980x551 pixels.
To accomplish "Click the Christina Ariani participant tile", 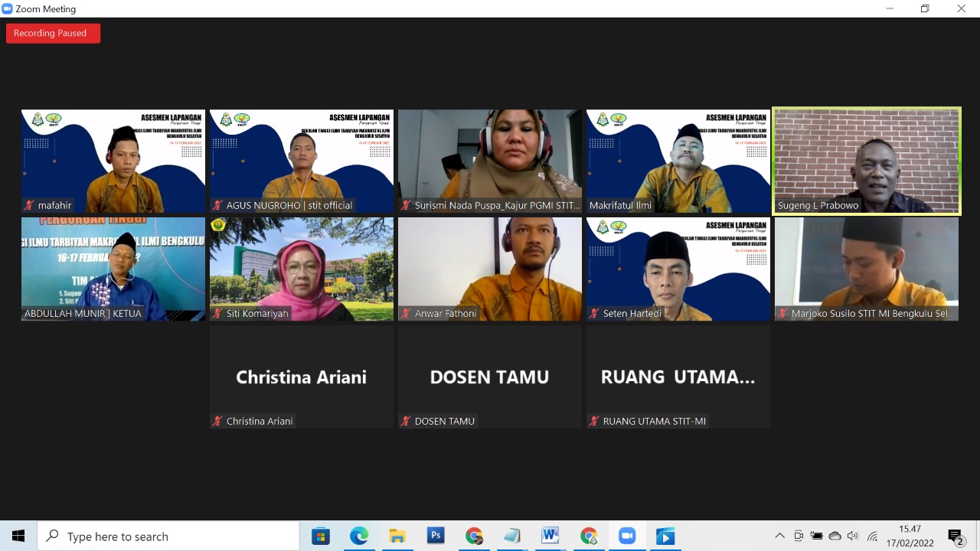I will [301, 377].
